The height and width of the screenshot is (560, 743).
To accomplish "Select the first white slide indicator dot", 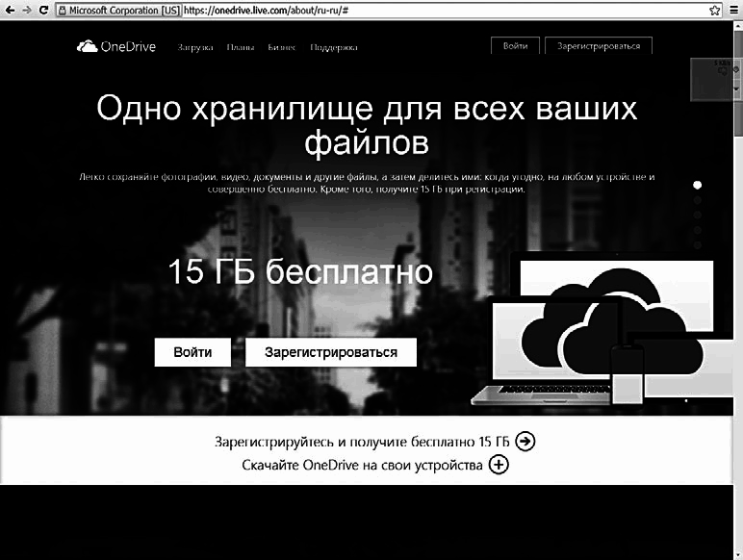I will coord(697,185).
